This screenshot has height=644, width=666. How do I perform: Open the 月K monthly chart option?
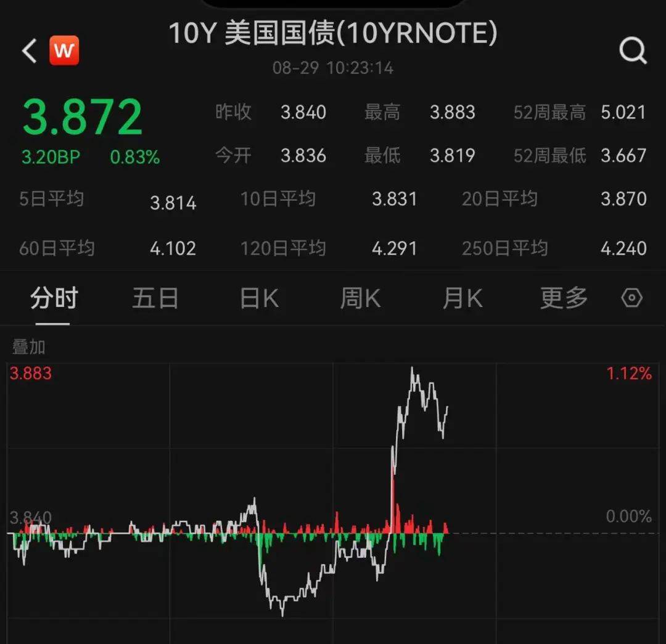462,297
